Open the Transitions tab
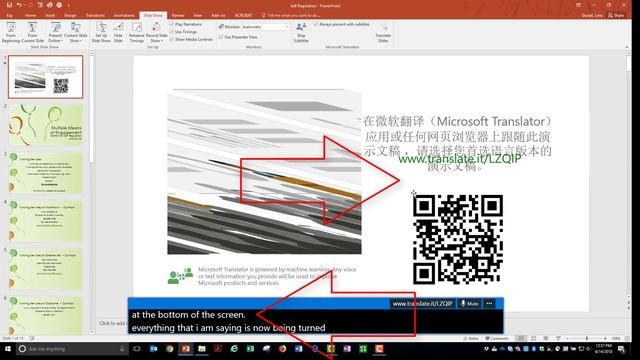The width and height of the screenshot is (640, 360). click(x=95, y=15)
